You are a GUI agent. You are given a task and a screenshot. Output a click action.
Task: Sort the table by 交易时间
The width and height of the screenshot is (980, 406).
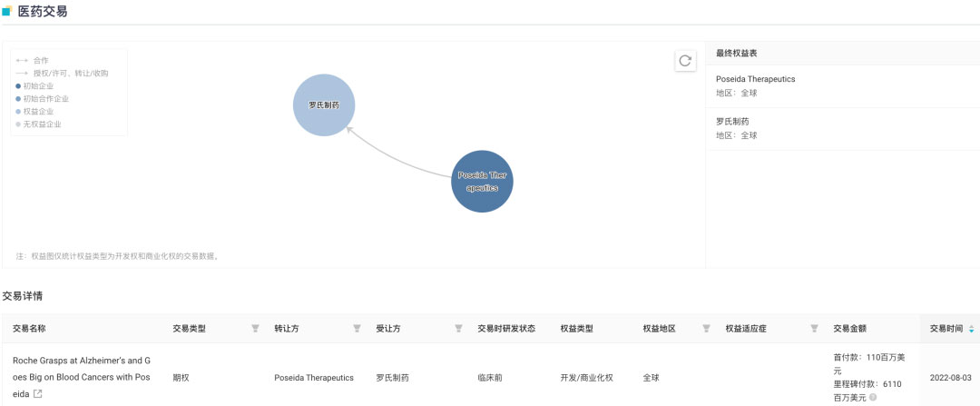point(972,329)
